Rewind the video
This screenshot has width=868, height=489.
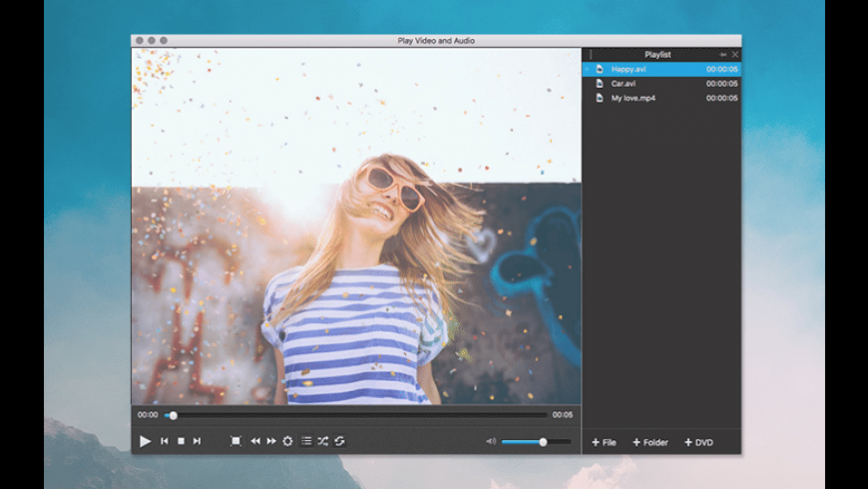(255, 441)
